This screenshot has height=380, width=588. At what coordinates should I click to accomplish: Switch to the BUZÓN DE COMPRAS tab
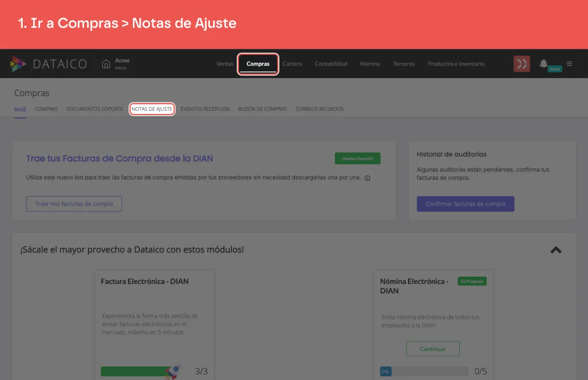[x=263, y=109]
